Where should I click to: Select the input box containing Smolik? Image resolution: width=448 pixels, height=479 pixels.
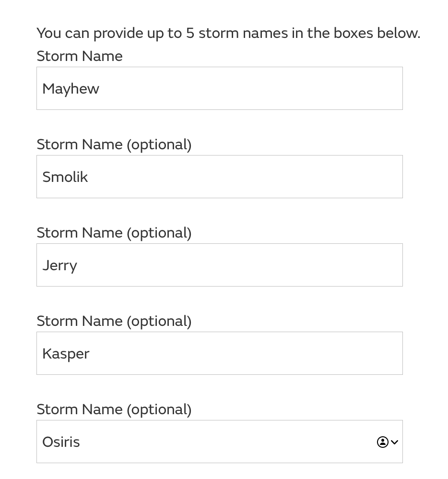click(220, 177)
